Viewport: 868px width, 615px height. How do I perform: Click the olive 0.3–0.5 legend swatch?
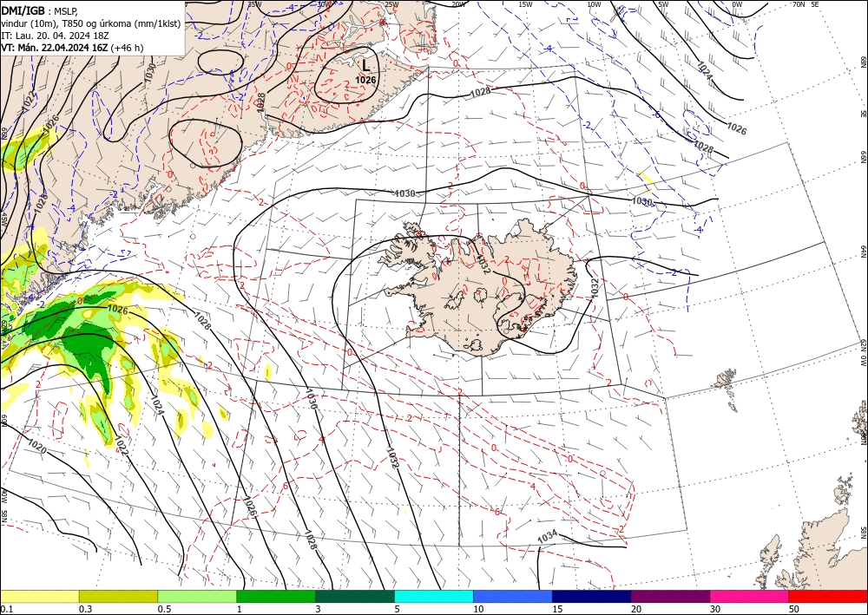coord(118,596)
